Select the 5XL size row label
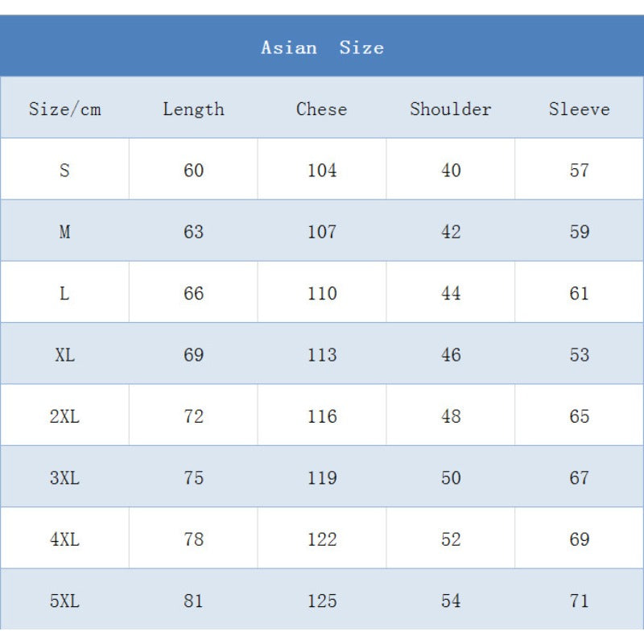 (64, 601)
